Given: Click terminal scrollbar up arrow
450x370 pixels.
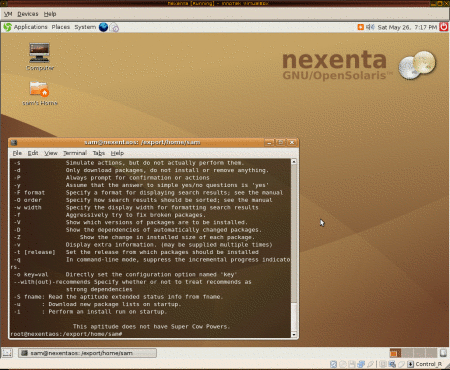Looking at the screenshot, I should [x=294, y=162].
